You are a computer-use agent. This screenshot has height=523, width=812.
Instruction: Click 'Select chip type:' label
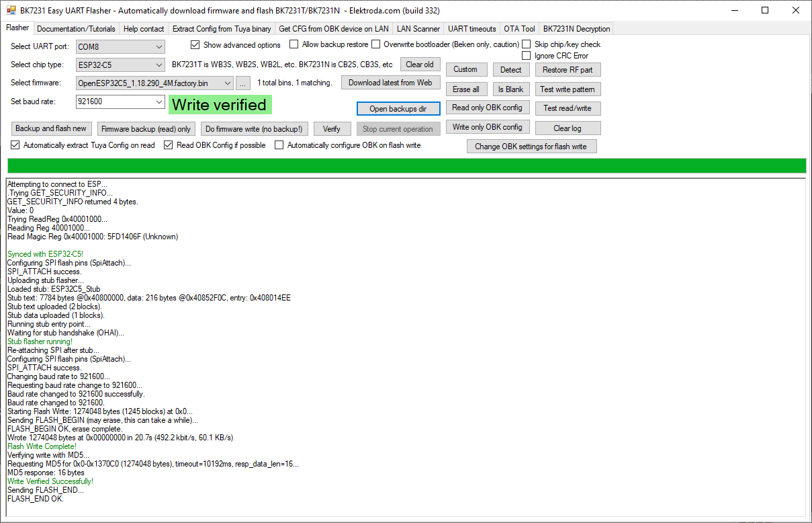pos(38,65)
